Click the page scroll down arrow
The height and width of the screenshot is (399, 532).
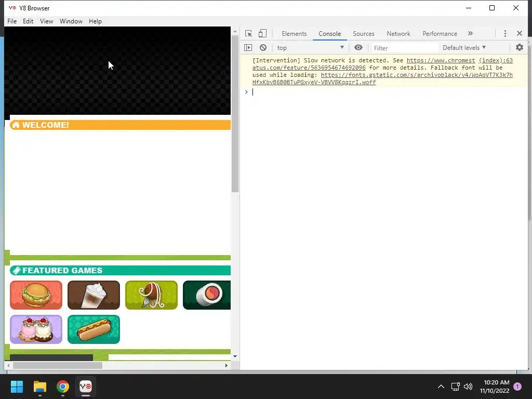coord(235,356)
